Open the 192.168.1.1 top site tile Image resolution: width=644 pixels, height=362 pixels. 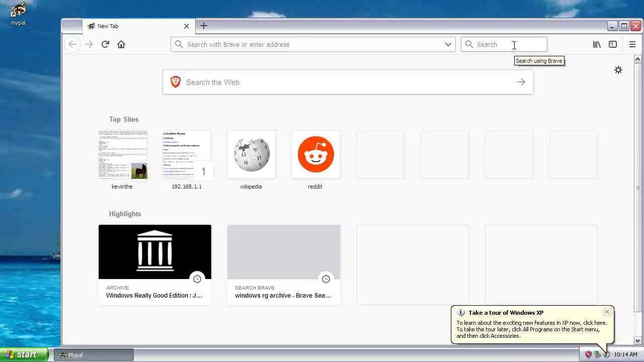pos(187,160)
